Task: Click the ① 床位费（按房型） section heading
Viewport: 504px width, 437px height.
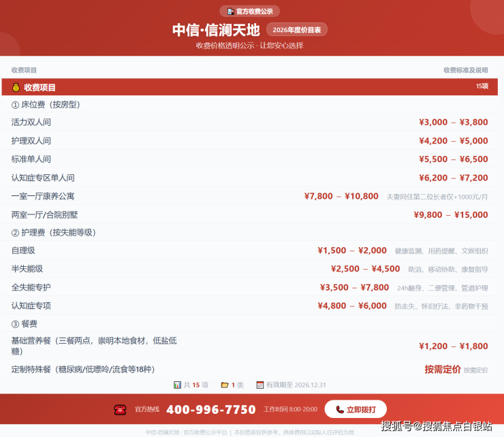Action: [46, 104]
